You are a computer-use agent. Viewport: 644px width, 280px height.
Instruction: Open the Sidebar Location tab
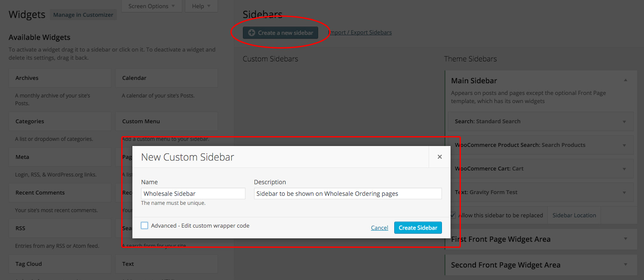pyautogui.click(x=574, y=215)
